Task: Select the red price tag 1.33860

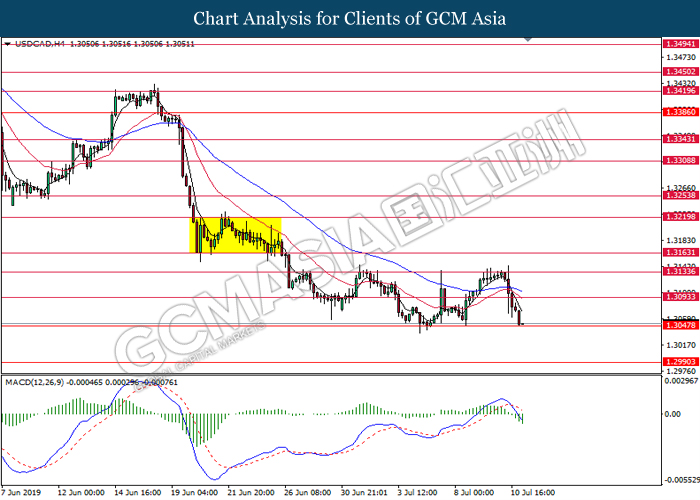Action: (x=681, y=112)
